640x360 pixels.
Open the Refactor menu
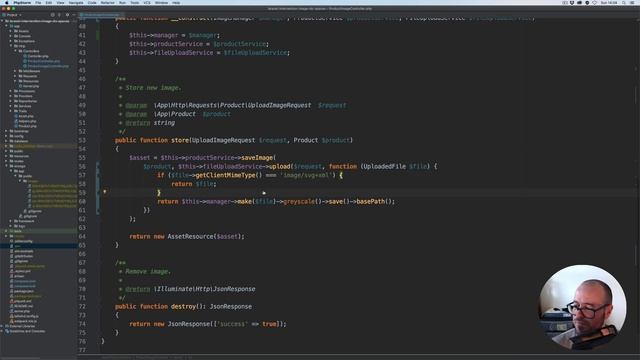pyautogui.click(x=108, y=2)
